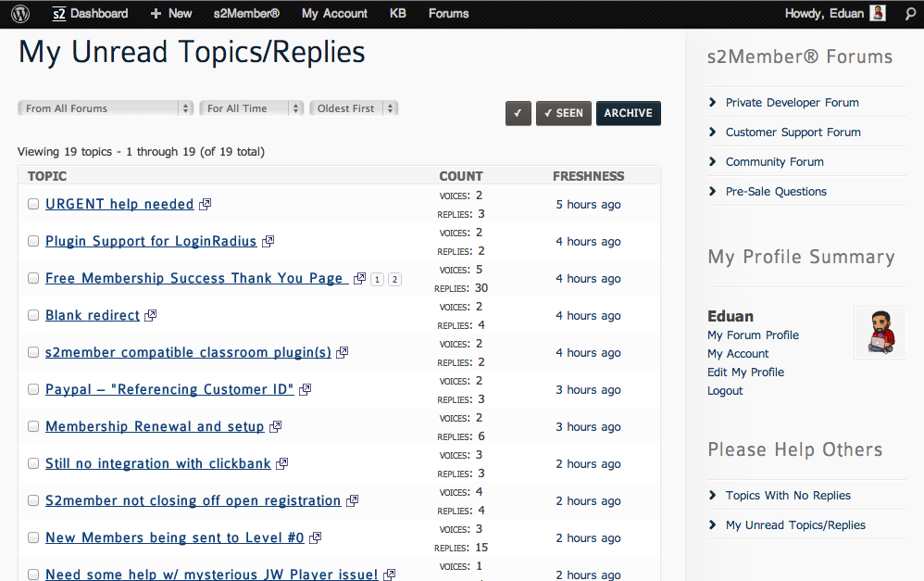Screen dimensions: 924x581
Task: Select the Membership Renewal and setup checkbox
Action: coord(33,426)
